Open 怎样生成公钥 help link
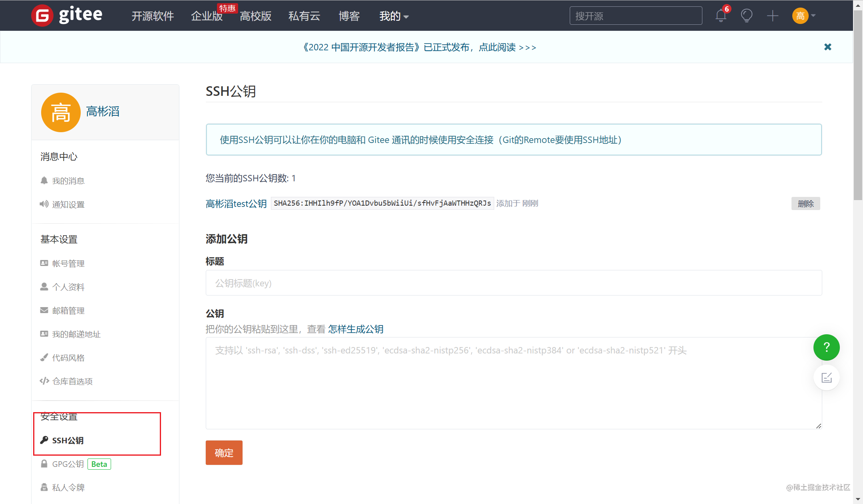Viewport: 863px width, 504px height. point(356,329)
